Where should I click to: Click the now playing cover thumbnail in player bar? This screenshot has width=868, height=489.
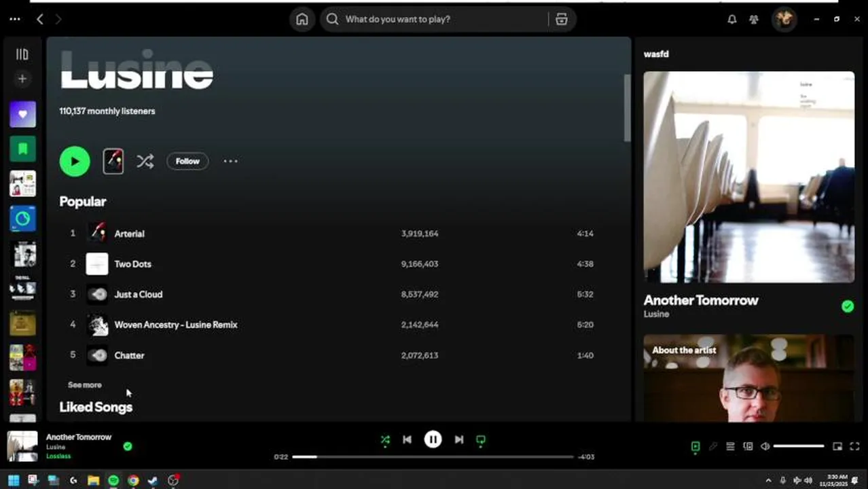click(x=22, y=446)
